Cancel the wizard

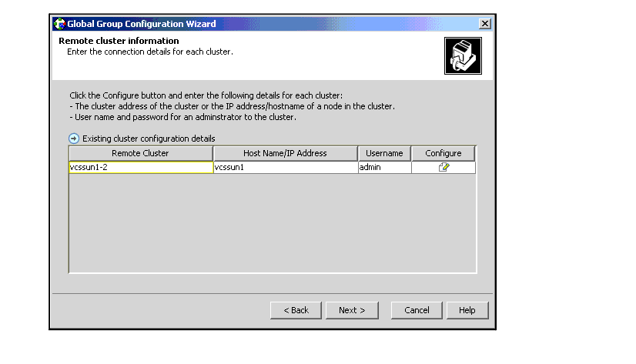click(416, 310)
